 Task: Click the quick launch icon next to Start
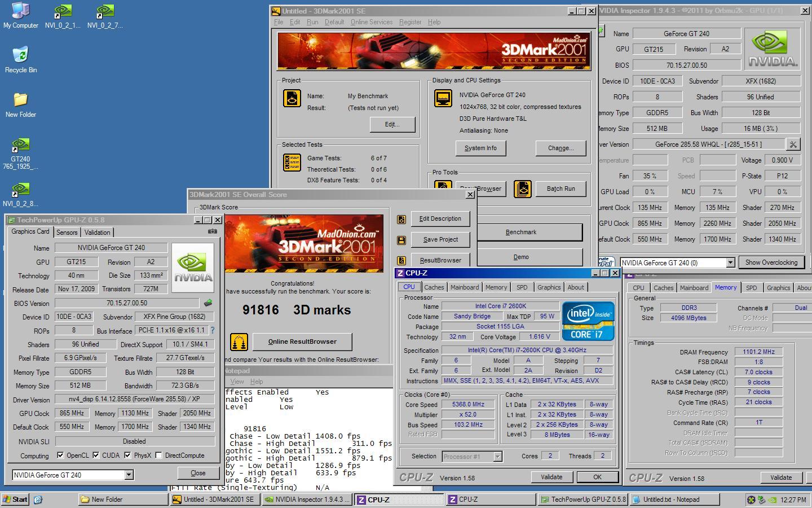[38, 500]
